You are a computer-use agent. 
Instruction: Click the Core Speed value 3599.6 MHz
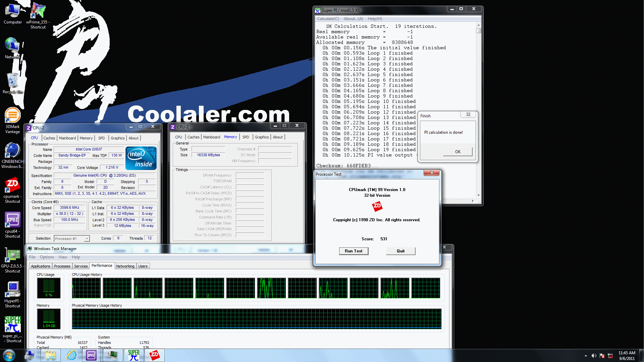tap(69, 208)
